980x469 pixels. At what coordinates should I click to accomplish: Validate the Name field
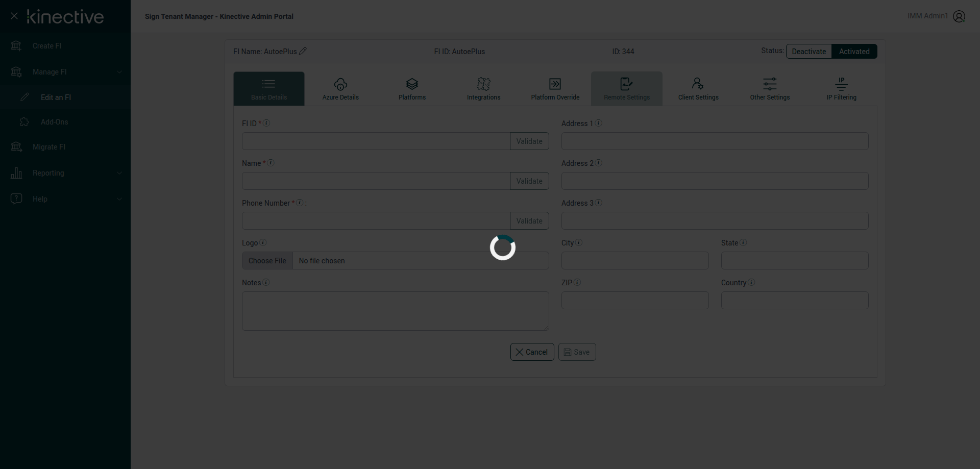(x=529, y=181)
